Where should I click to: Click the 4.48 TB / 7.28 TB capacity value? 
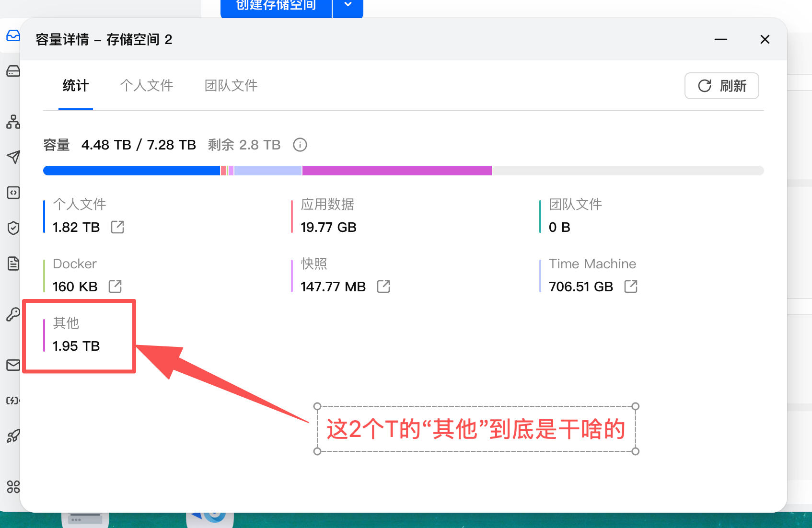click(139, 145)
